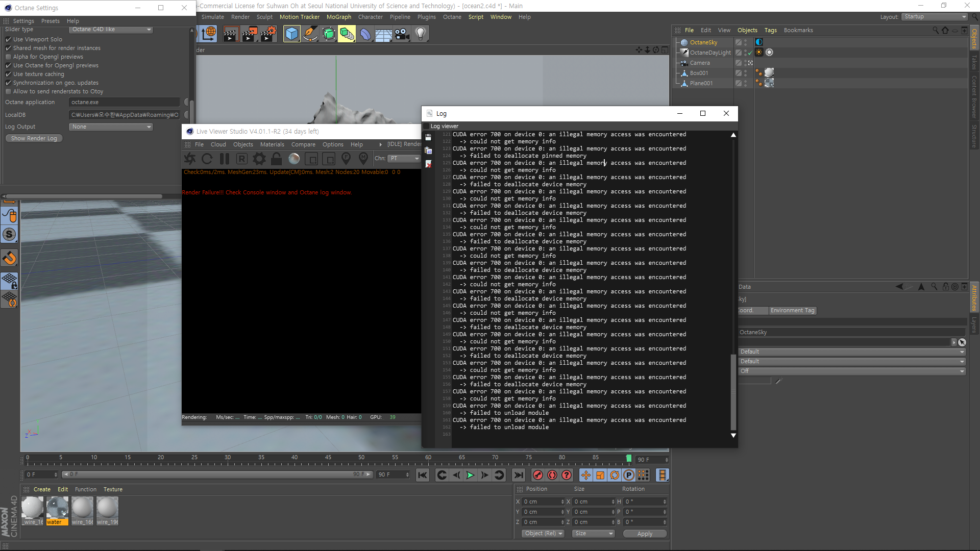Open Size mode dropdown in coordinates panel
The width and height of the screenshot is (980, 551).
pos(593,534)
